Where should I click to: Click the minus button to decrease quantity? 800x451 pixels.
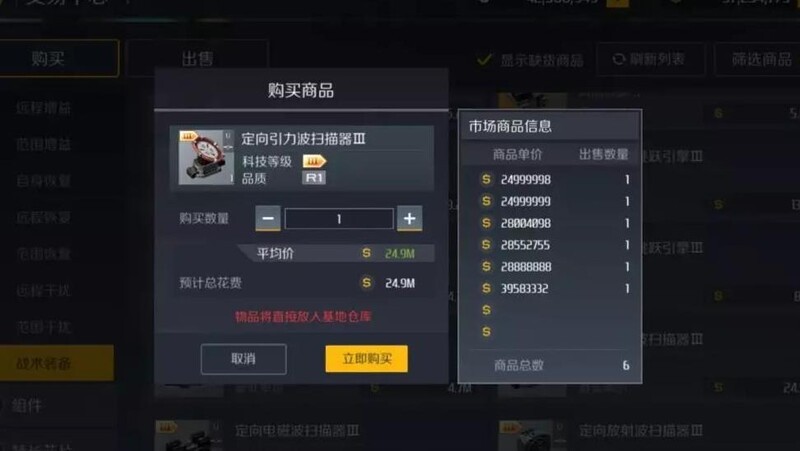268,218
